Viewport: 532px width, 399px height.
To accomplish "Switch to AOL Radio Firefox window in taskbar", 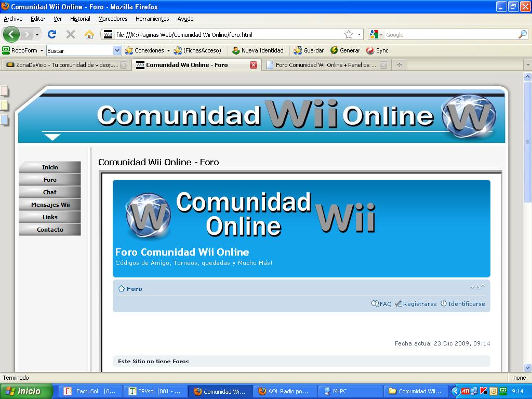I will tap(286, 391).
